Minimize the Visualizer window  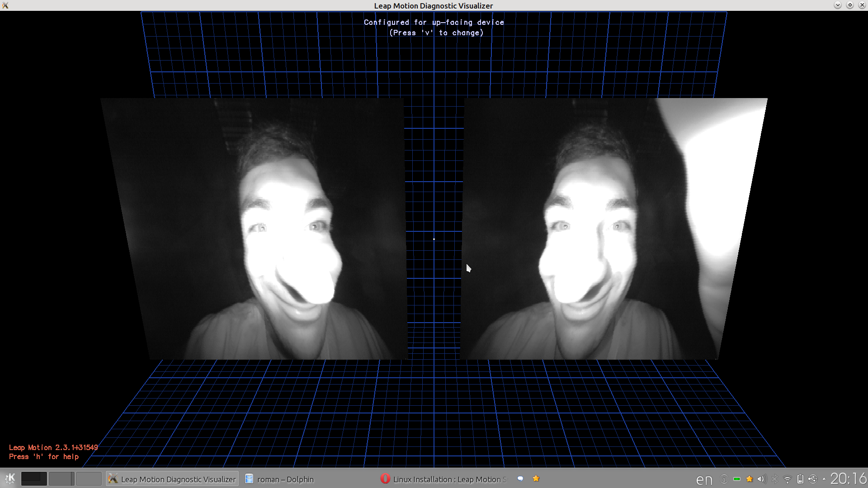[838, 5]
